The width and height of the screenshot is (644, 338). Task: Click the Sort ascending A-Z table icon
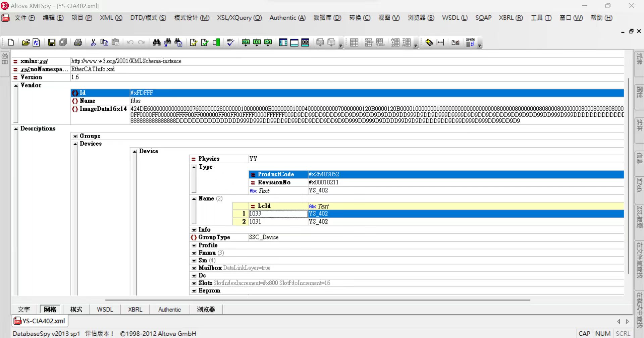(x=395, y=43)
